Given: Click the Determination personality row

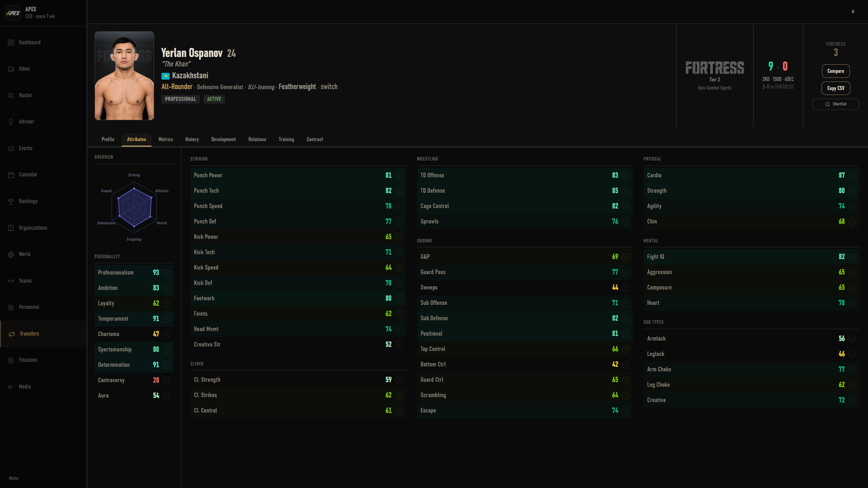Looking at the screenshot, I should pyautogui.click(x=134, y=365).
